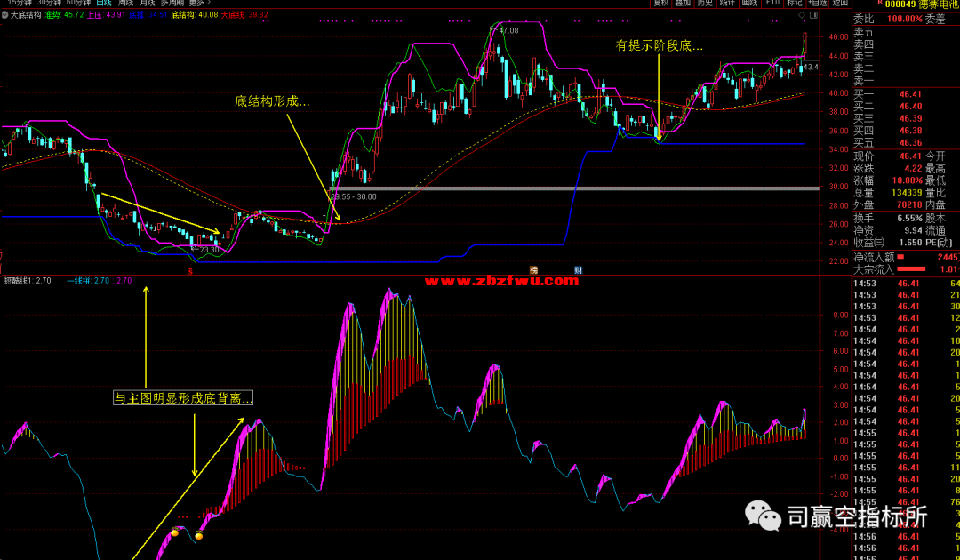Open the 多周期 multi-period view
Viewport: 960px width, 560px height.
coord(172,3)
